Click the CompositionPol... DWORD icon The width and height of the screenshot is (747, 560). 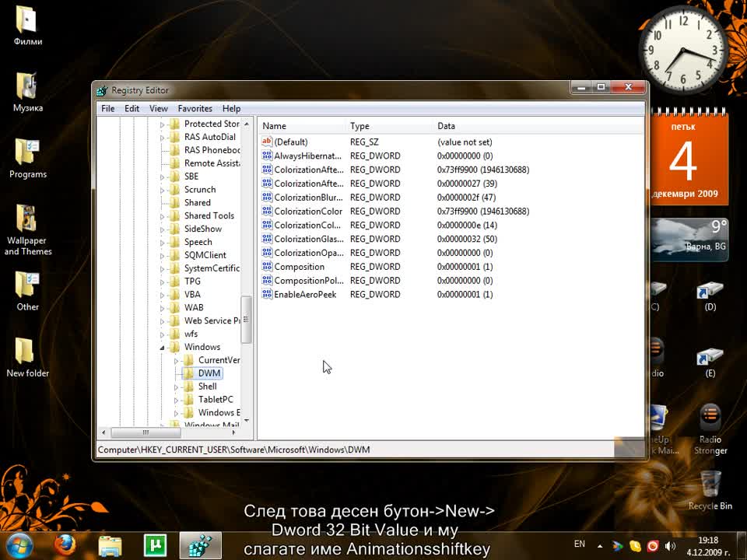click(x=267, y=280)
